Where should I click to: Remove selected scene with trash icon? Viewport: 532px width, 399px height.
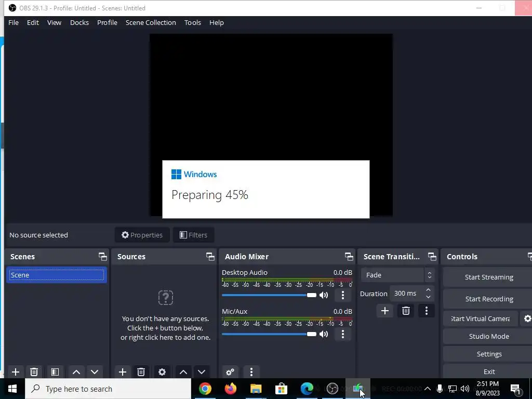click(34, 372)
